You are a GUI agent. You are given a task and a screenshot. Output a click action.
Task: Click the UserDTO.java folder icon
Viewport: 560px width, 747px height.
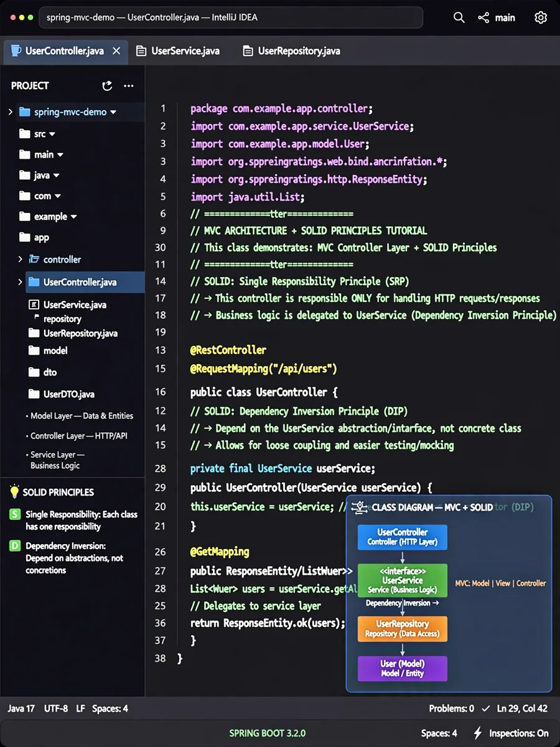click(34, 394)
